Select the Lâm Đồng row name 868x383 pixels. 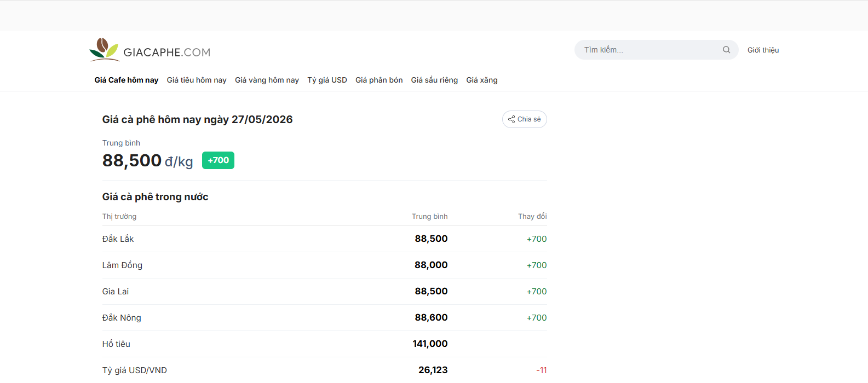point(122,265)
